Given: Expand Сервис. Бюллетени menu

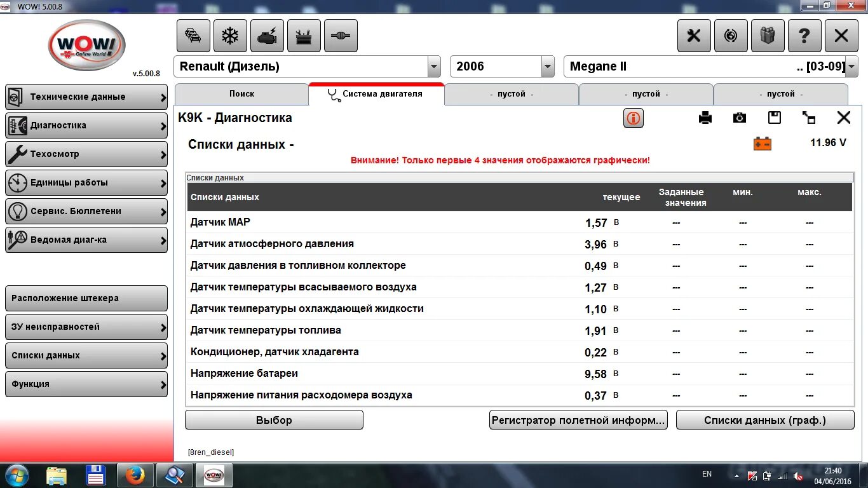Looking at the screenshot, I should click(86, 212).
